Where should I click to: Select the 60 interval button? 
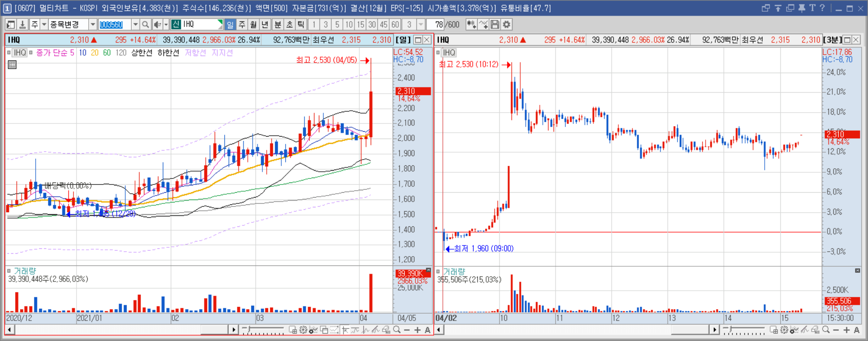click(x=395, y=24)
